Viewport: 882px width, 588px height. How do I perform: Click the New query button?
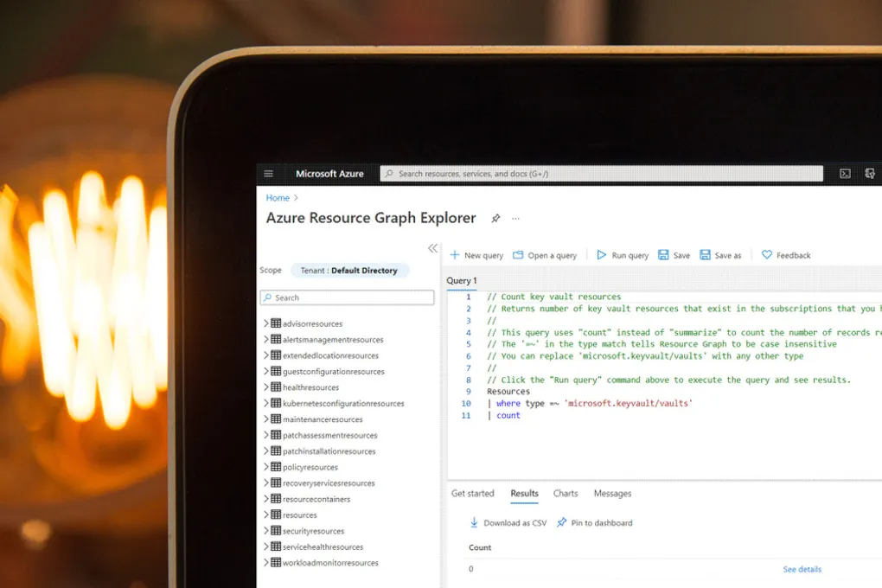pos(476,255)
